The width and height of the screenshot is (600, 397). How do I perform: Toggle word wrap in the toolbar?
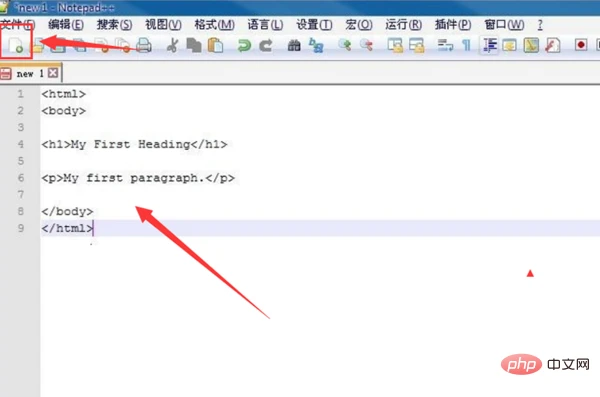[445, 46]
